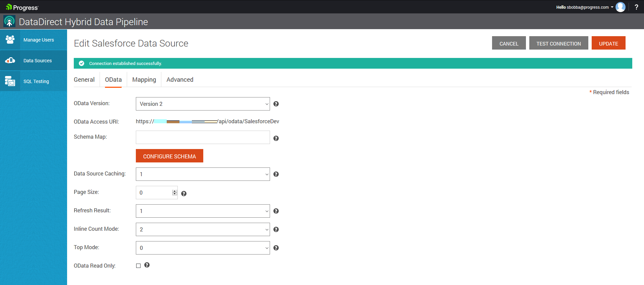Show help for OData Version
The width and height of the screenshot is (644, 285).
coord(276,104)
